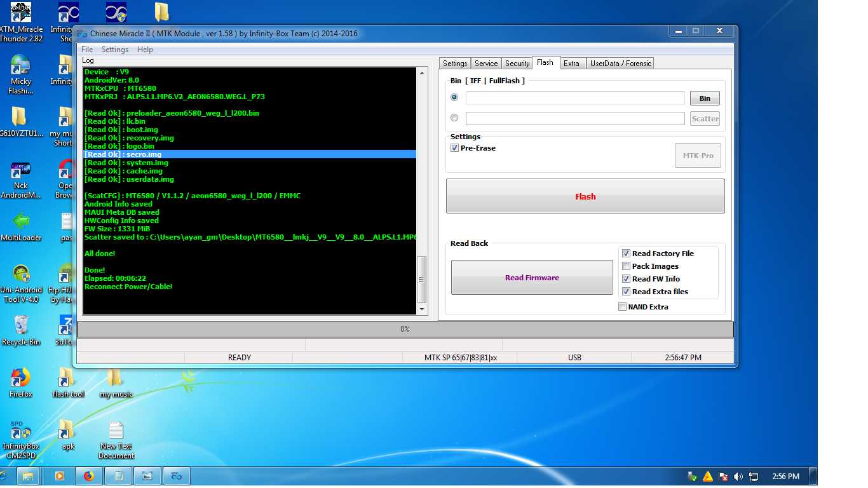
Task: Open the flash tool folder shortcut
Action: click(x=68, y=383)
